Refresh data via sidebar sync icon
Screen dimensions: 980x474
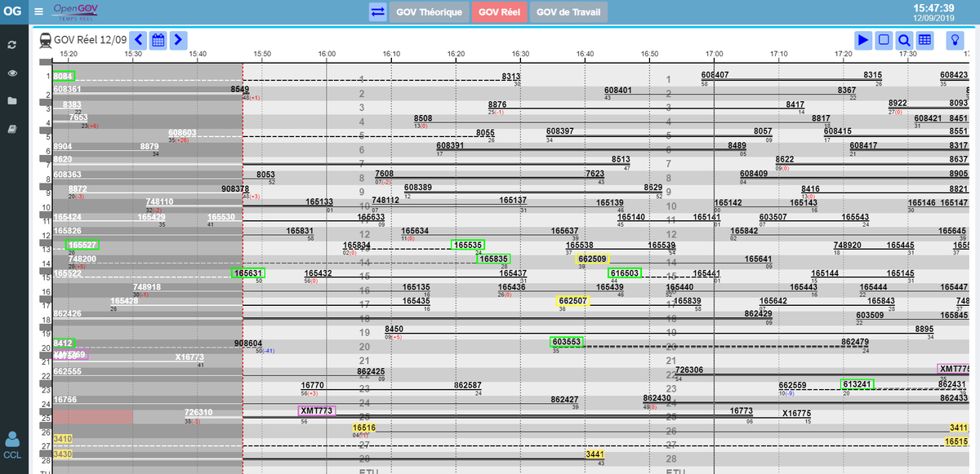[x=12, y=44]
